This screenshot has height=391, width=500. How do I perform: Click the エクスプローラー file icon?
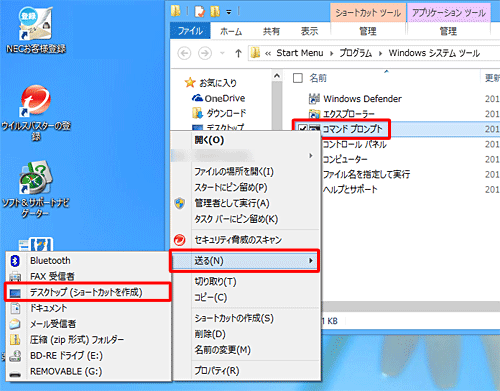tap(314, 114)
